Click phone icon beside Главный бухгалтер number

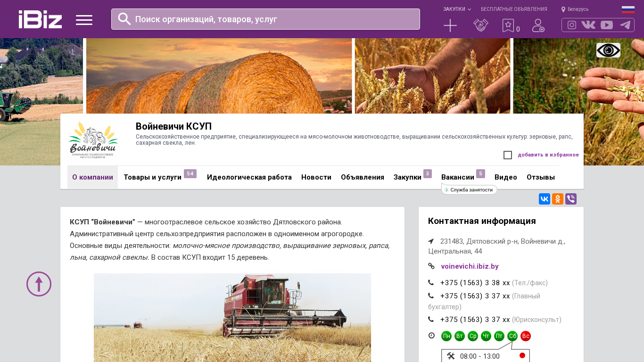431,296
